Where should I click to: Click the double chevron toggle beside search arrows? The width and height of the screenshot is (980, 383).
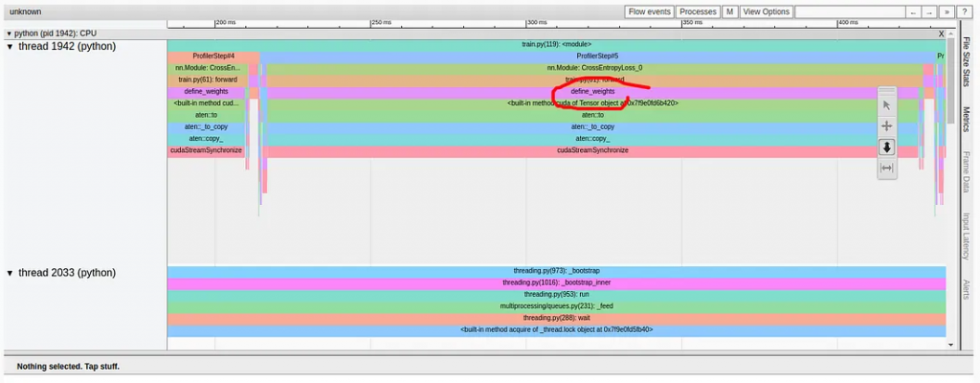[946, 11]
